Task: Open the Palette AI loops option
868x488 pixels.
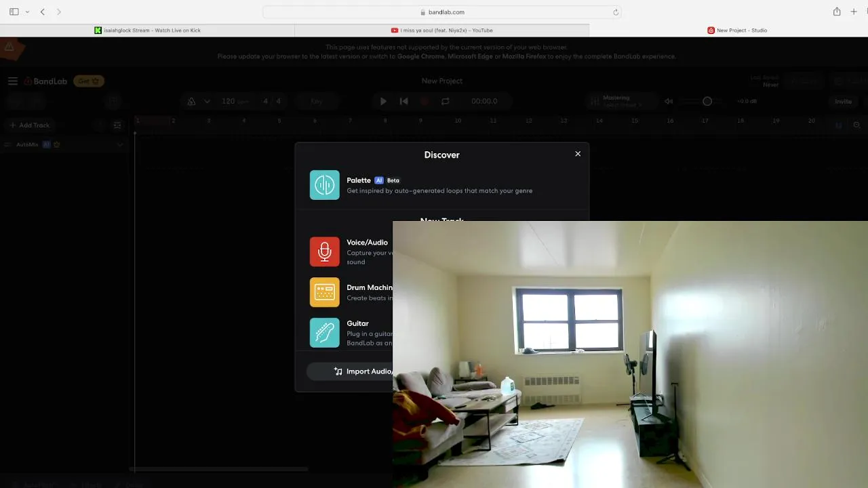Action: pyautogui.click(x=441, y=185)
